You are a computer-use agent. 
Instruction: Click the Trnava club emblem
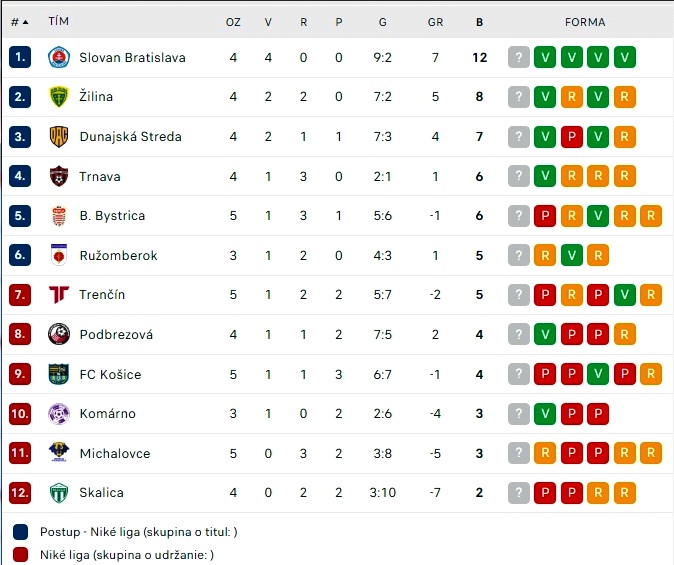[58, 176]
